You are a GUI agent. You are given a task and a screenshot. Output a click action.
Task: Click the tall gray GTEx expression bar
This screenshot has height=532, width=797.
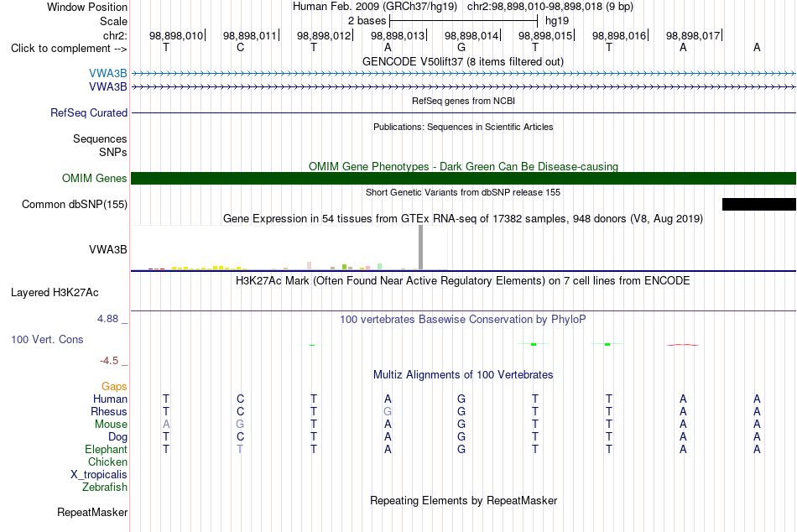tap(421, 248)
